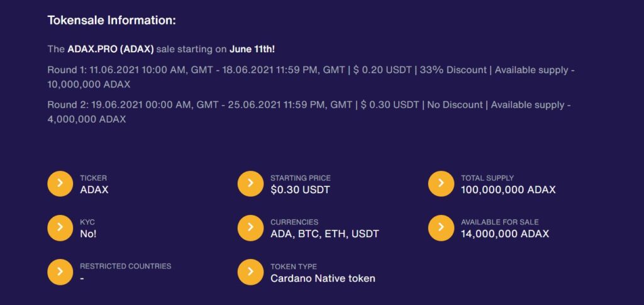
Task: Click the arrow icon beside KYC
Action: click(x=60, y=228)
